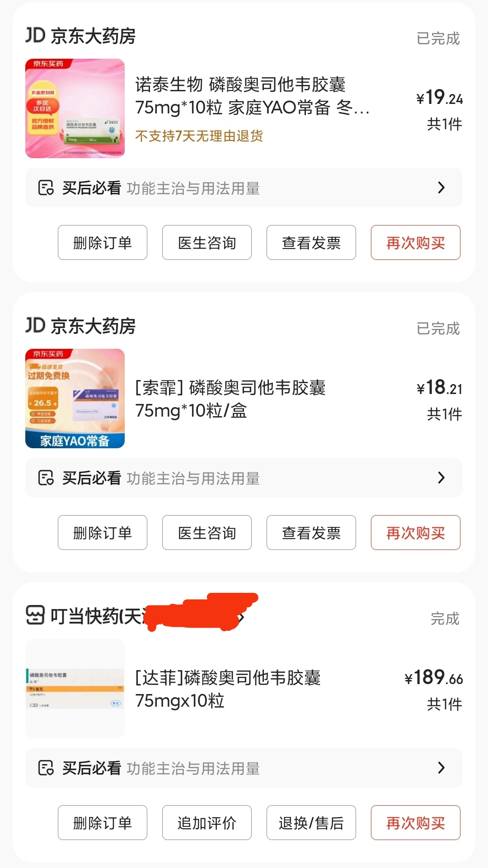488x868 pixels.
Task: Expand first order's 买后必看 chevron arrow
Action: 441,188
